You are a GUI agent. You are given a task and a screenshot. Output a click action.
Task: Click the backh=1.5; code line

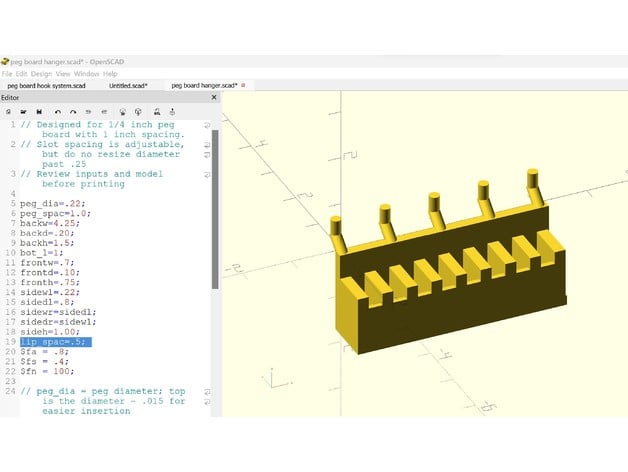point(47,243)
